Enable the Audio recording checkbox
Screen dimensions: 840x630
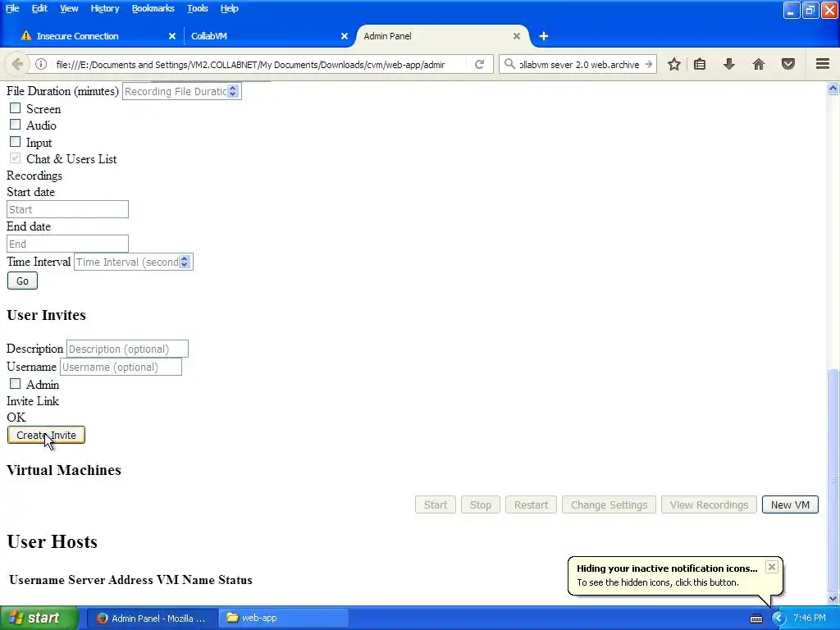click(x=15, y=125)
